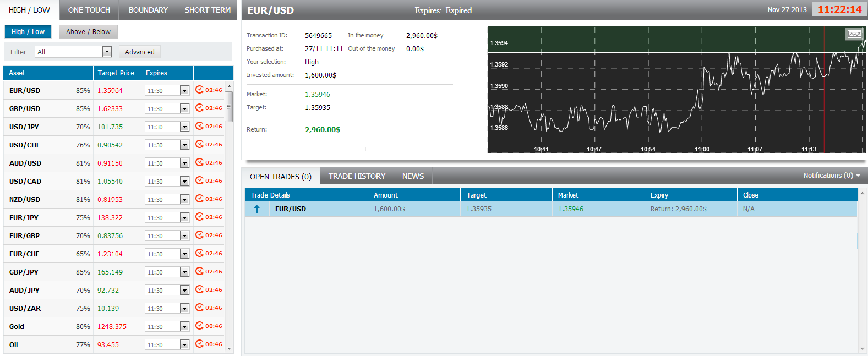Click the asset list scrollbar thumb
868x356 pixels.
[x=229, y=106]
